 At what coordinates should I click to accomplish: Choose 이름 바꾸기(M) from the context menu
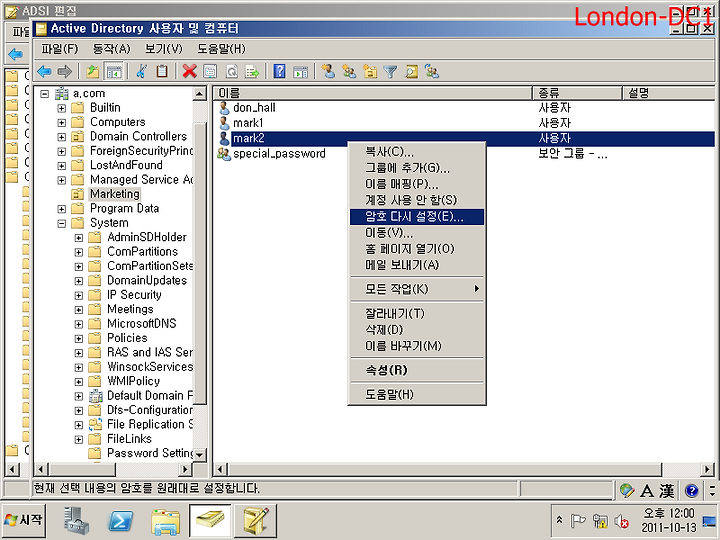tap(416, 346)
